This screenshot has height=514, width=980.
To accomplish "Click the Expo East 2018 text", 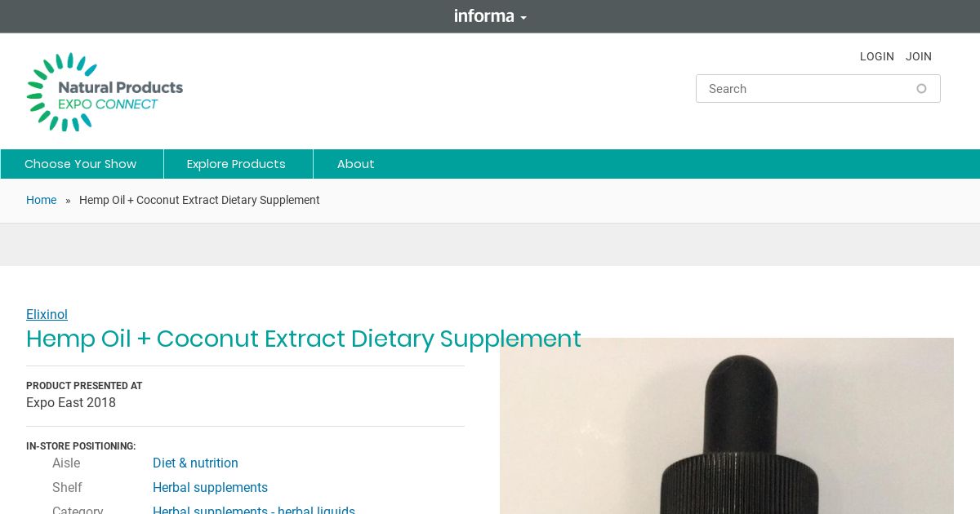I will (71, 403).
